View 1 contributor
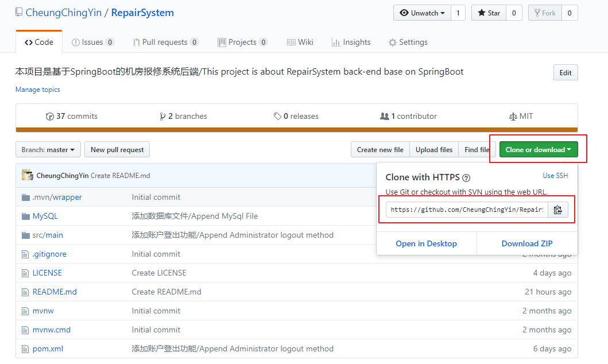The width and height of the screenshot is (608, 364). click(408, 117)
